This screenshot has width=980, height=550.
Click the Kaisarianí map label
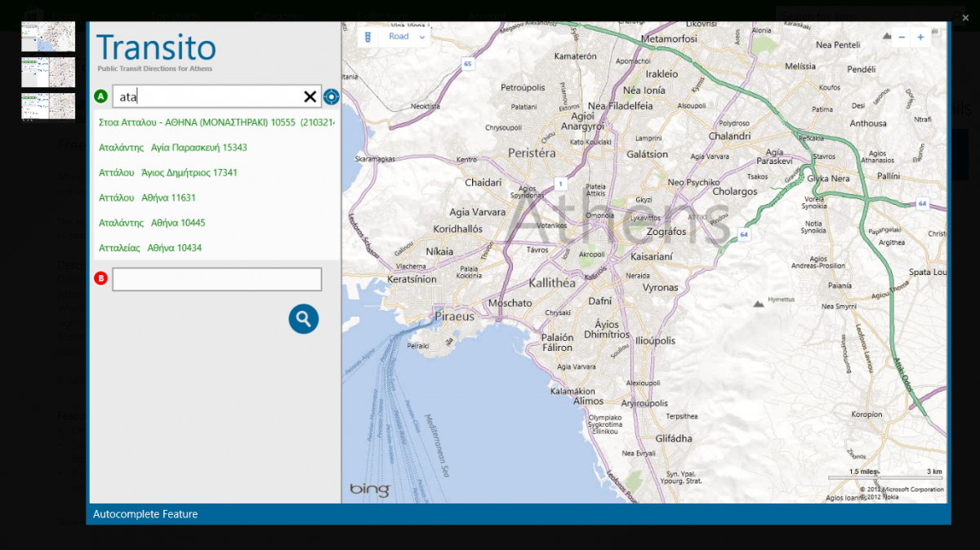point(651,256)
